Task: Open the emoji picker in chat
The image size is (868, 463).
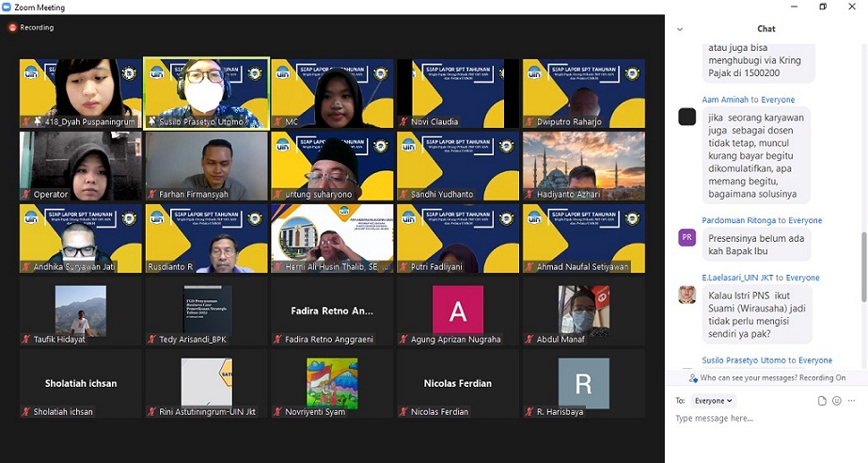Action: (837, 401)
